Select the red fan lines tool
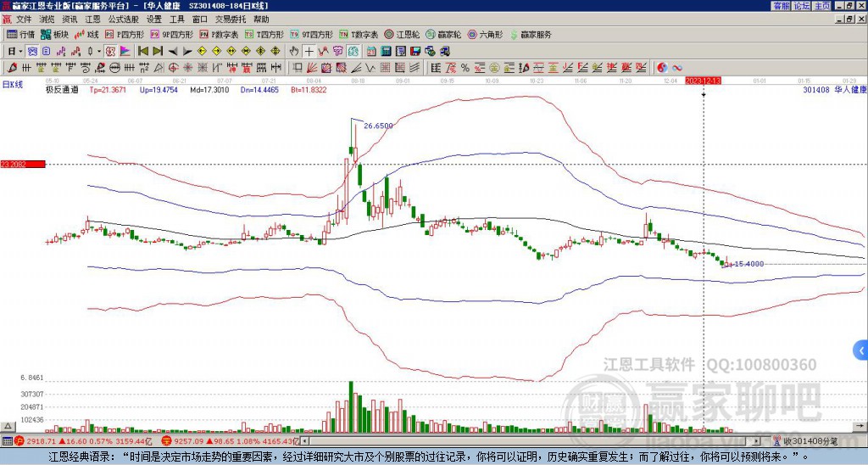The width and height of the screenshot is (868, 465). tap(312, 68)
